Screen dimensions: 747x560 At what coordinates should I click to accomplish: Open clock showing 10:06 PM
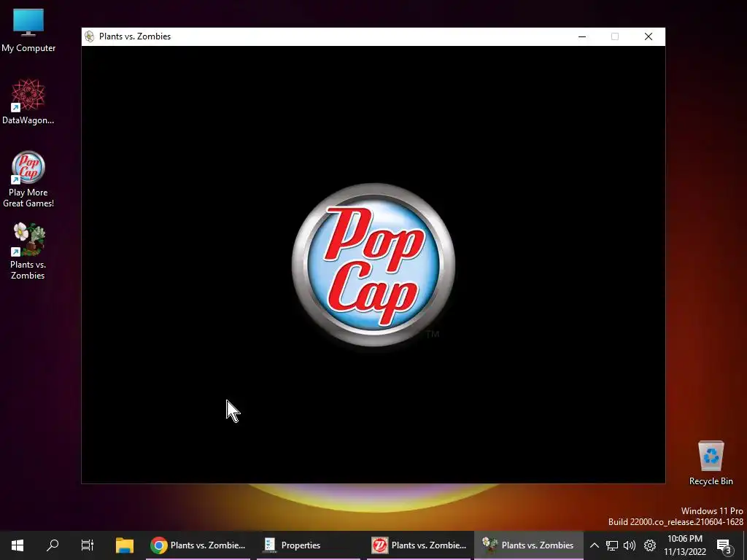[x=684, y=545]
